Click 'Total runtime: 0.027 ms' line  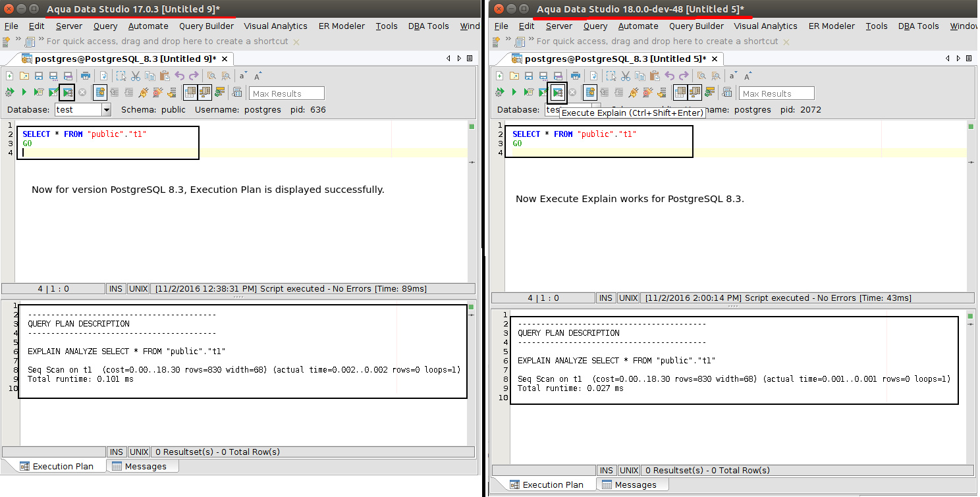570,388
